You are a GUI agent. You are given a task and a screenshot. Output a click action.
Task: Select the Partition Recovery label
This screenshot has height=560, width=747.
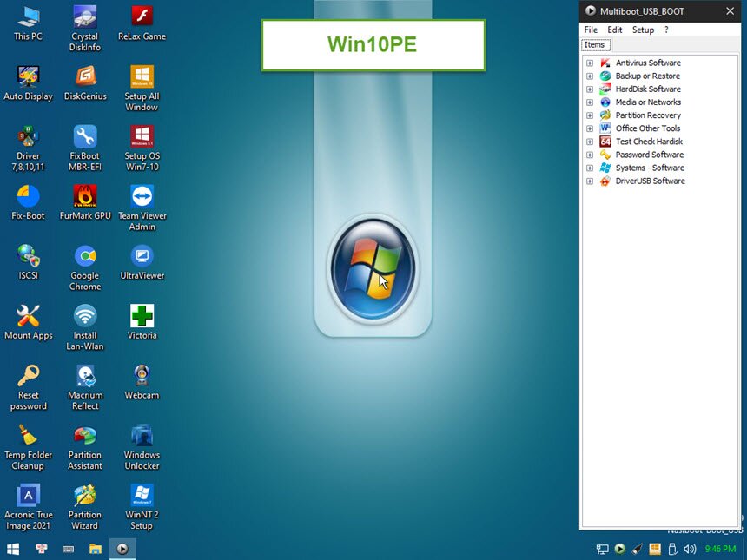click(648, 115)
